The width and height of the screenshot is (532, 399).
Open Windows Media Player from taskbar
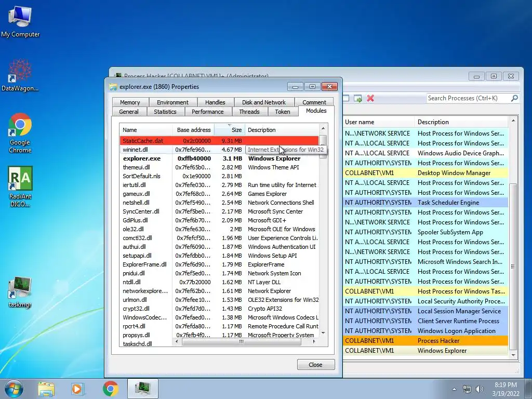(77, 389)
